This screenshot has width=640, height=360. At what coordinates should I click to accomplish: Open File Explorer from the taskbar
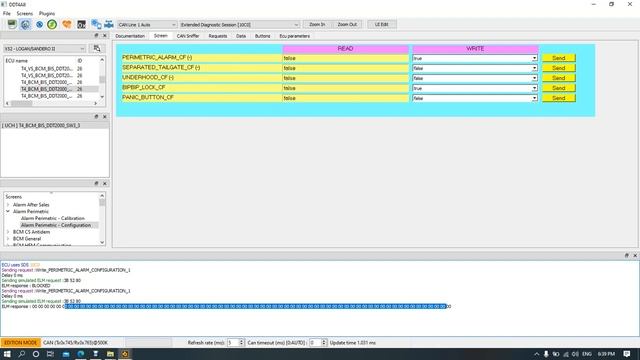coord(110,354)
